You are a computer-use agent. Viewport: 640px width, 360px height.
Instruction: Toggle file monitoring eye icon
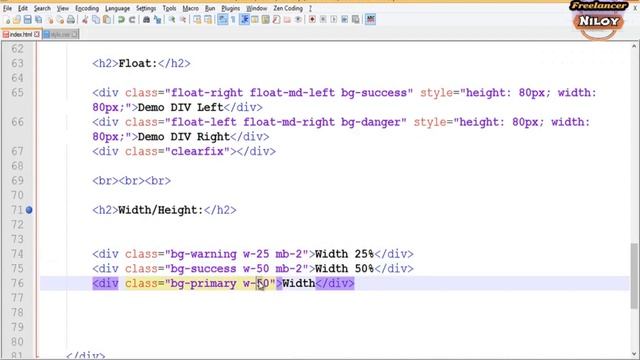click(298, 20)
